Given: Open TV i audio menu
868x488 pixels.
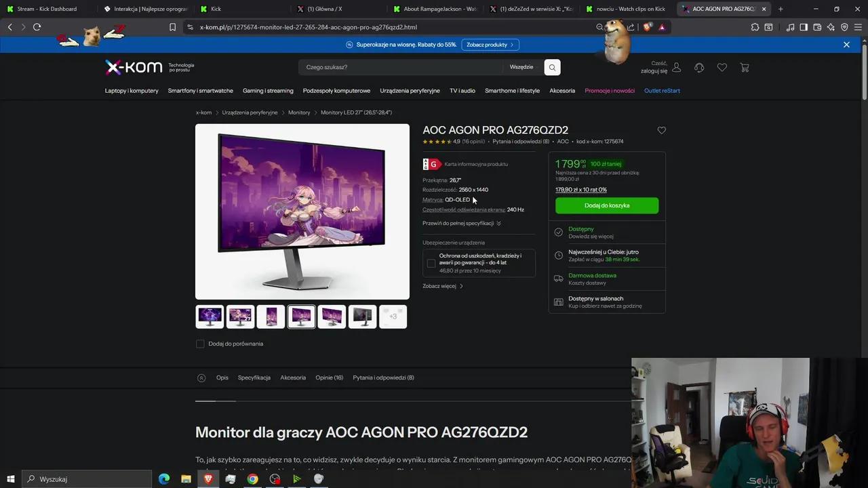Looking at the screenshot, I should pyautogui.click(x=462, y=91).
